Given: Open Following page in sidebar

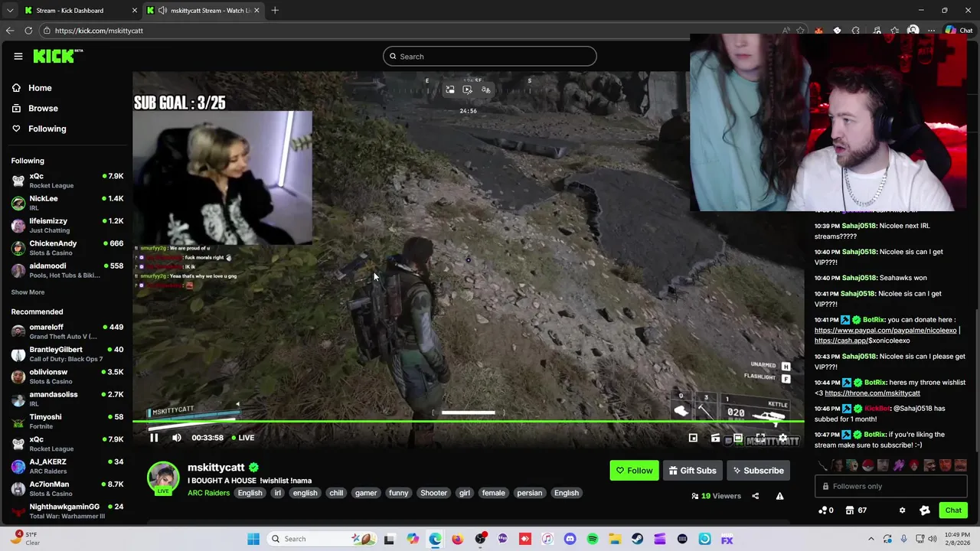Looking at the screenshot, I should [47, 129].
